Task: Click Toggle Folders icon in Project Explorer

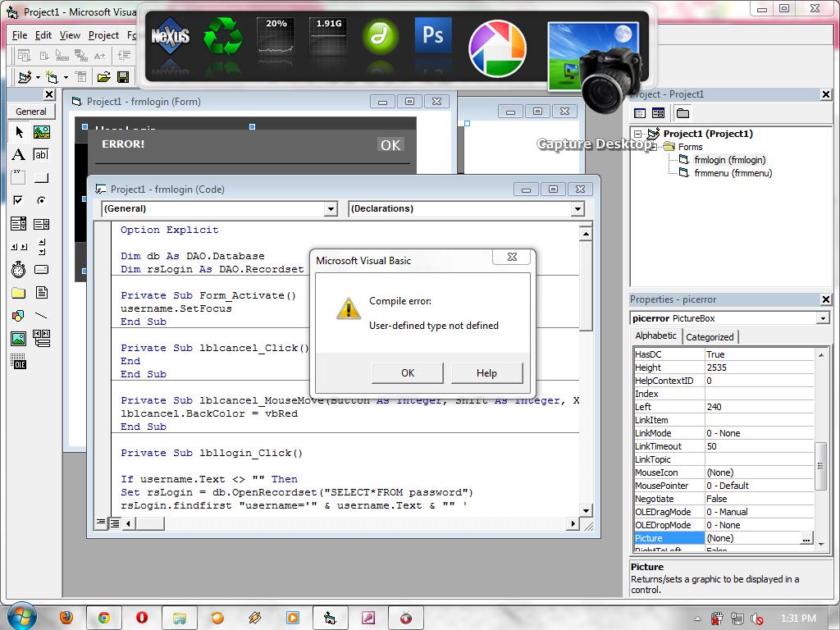Action: [x=682, y=113]
